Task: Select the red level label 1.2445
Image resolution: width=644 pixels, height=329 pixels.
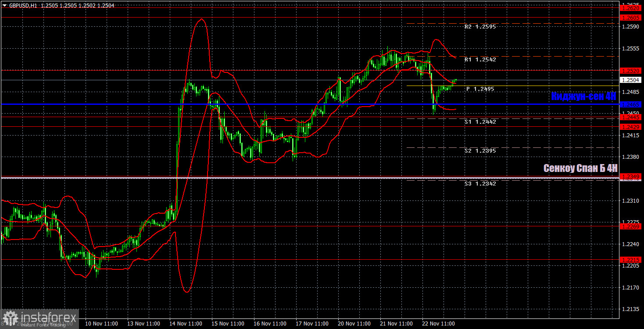Action: pyautogui.click(x=631, y=117)
